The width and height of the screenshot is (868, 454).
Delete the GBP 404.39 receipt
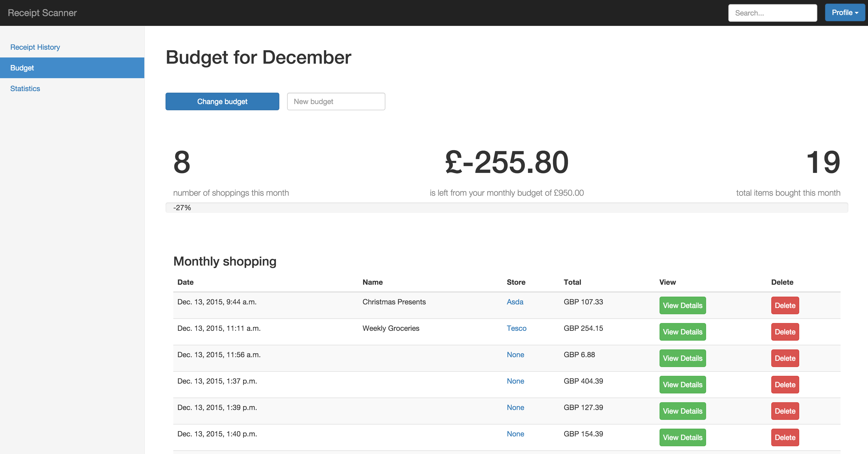pos(784,385)
